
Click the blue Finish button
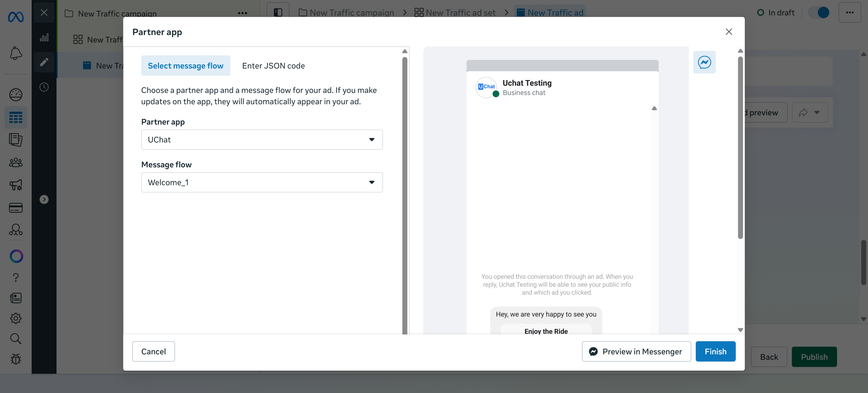[715, 352]
